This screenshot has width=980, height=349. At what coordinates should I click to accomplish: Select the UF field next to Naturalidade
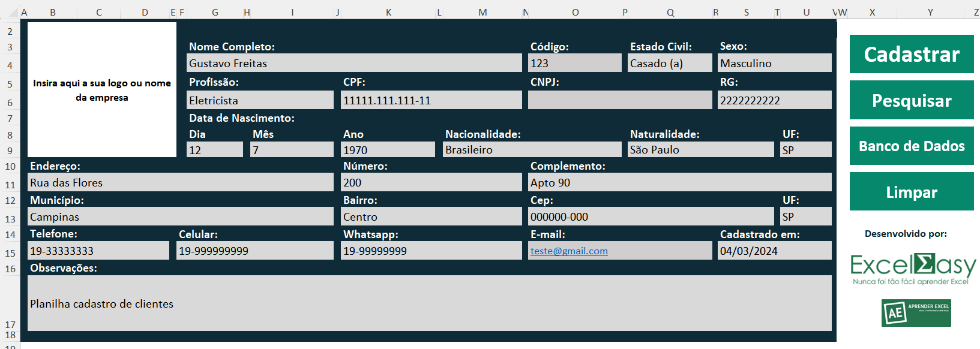805,150
